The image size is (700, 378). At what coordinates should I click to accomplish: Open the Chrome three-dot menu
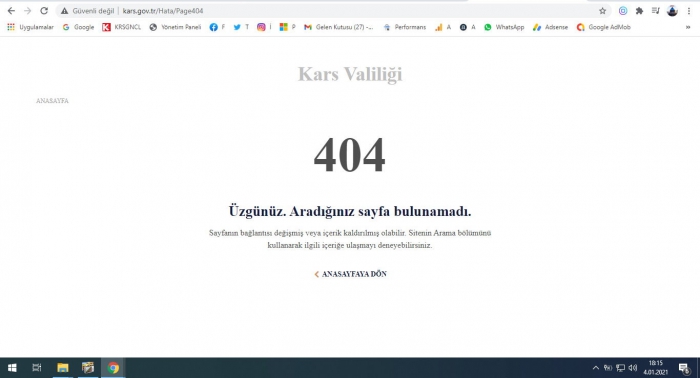689,11
